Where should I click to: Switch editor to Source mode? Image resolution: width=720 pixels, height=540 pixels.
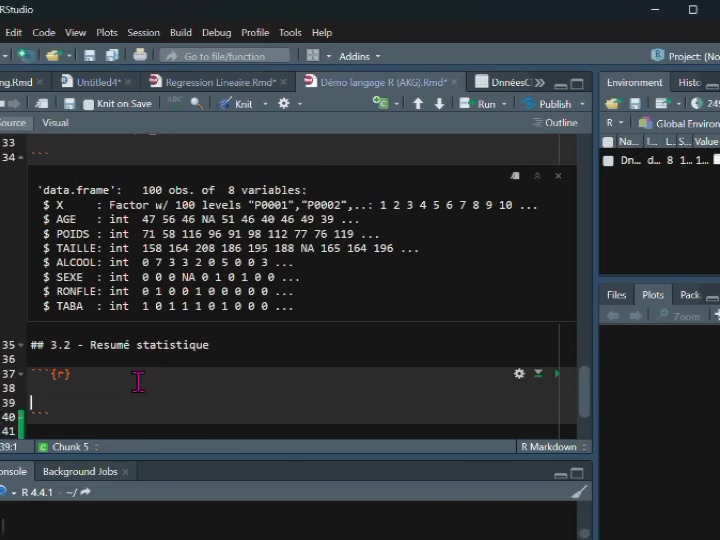(x=13, y=123)
